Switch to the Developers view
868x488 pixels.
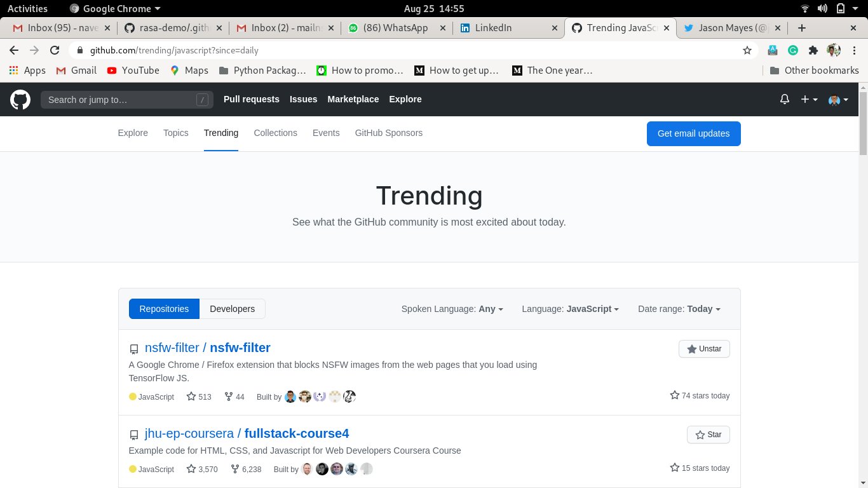tap(232, 309)
